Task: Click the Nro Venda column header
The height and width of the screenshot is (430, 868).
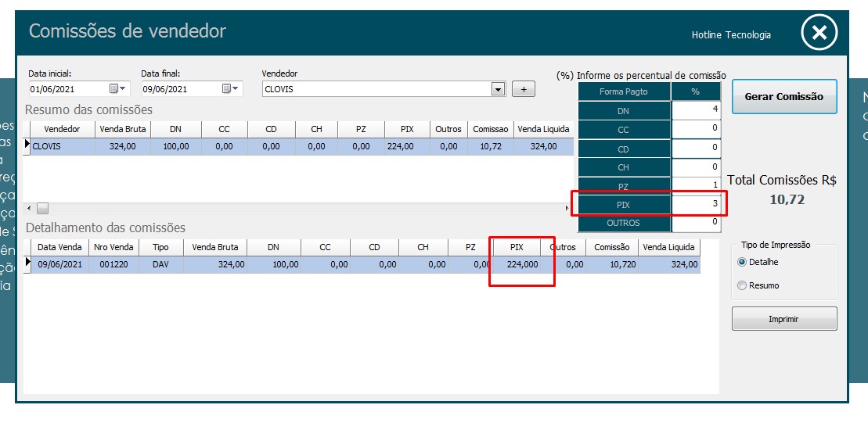Action: click(x=112, y=247)
